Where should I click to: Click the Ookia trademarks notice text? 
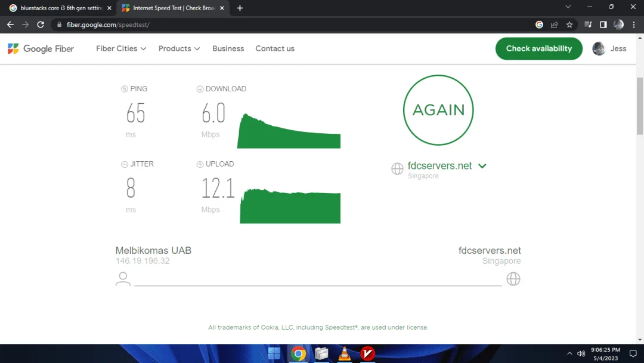point(318,327)
